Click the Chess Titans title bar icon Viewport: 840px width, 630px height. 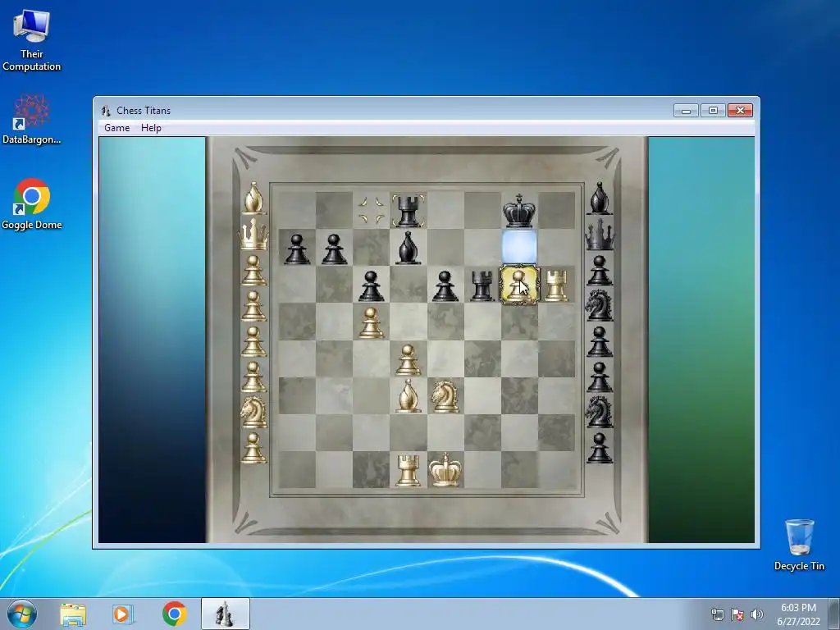point(106,111)
